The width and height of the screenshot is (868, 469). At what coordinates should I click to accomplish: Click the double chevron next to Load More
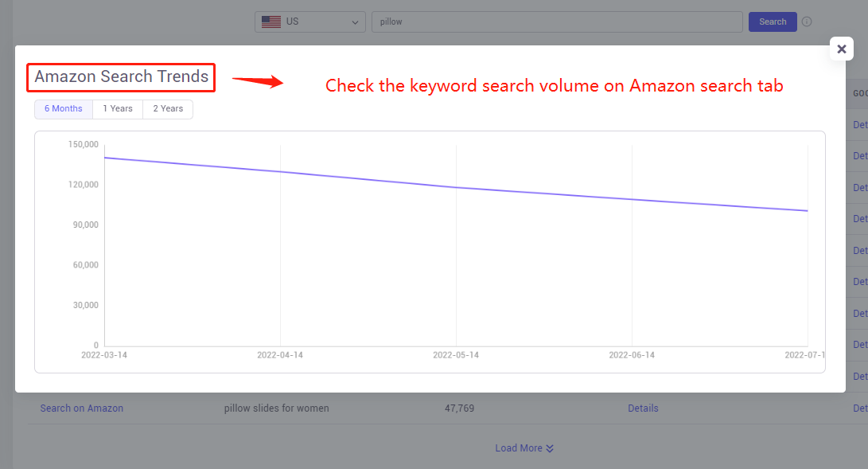550,448
